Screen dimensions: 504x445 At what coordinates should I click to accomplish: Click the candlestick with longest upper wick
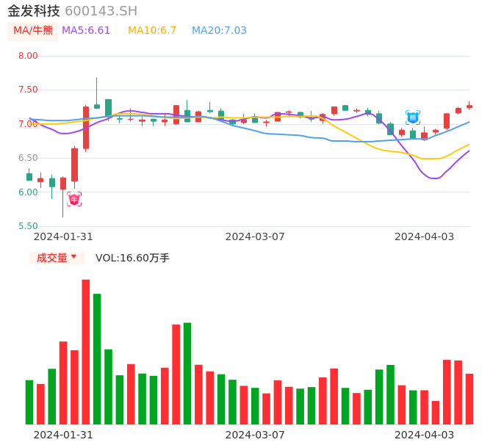[x=97, y=93]
